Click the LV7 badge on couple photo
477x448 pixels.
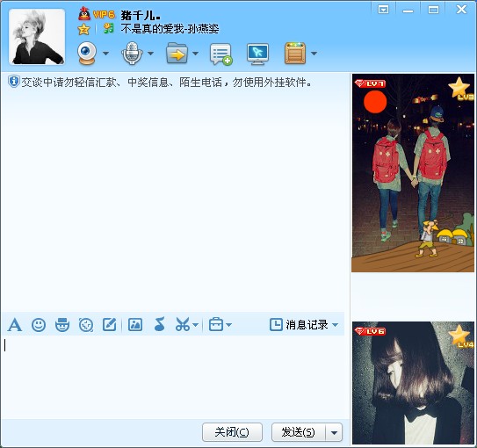click(x=370, y=83)
